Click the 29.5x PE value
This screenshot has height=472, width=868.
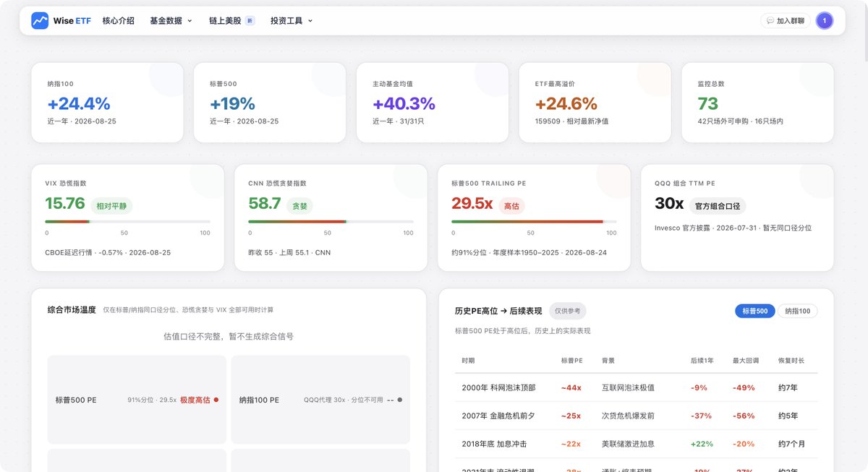click(472, 204)
